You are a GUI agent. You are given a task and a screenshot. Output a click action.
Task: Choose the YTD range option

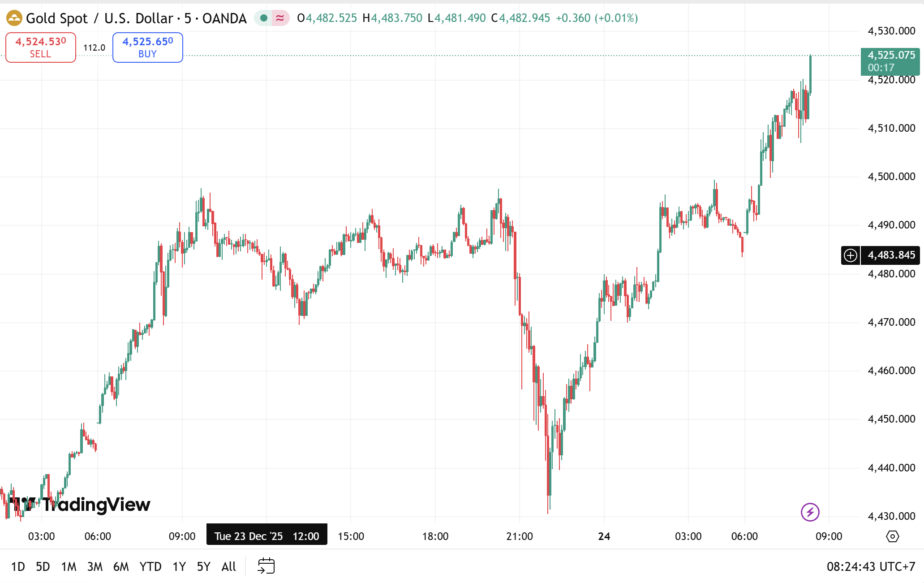pos(150,567)
